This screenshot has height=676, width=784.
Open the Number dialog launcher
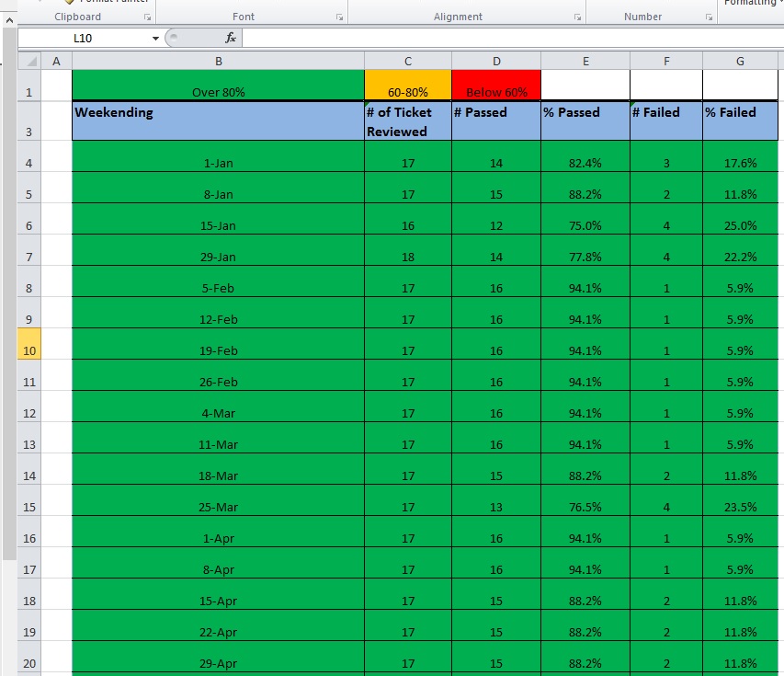click(709, 17)
